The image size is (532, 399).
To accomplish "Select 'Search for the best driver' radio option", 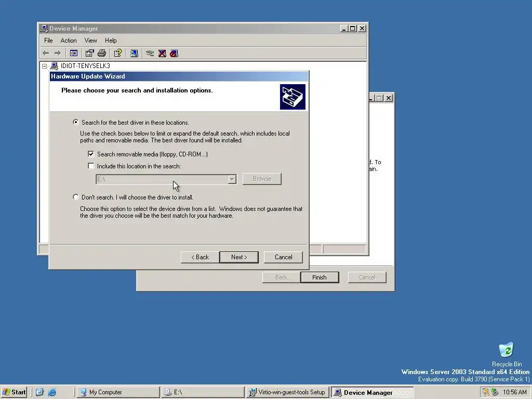I will click(76, 122).
